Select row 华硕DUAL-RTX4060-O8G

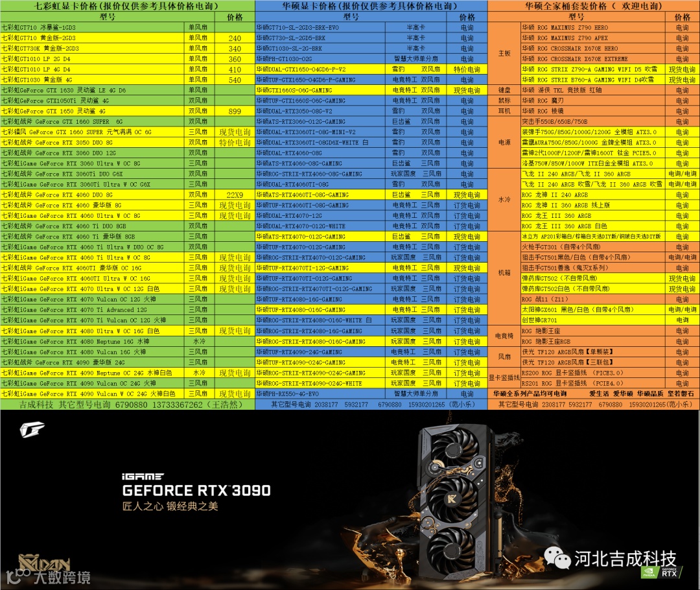[x=371, y=153]
